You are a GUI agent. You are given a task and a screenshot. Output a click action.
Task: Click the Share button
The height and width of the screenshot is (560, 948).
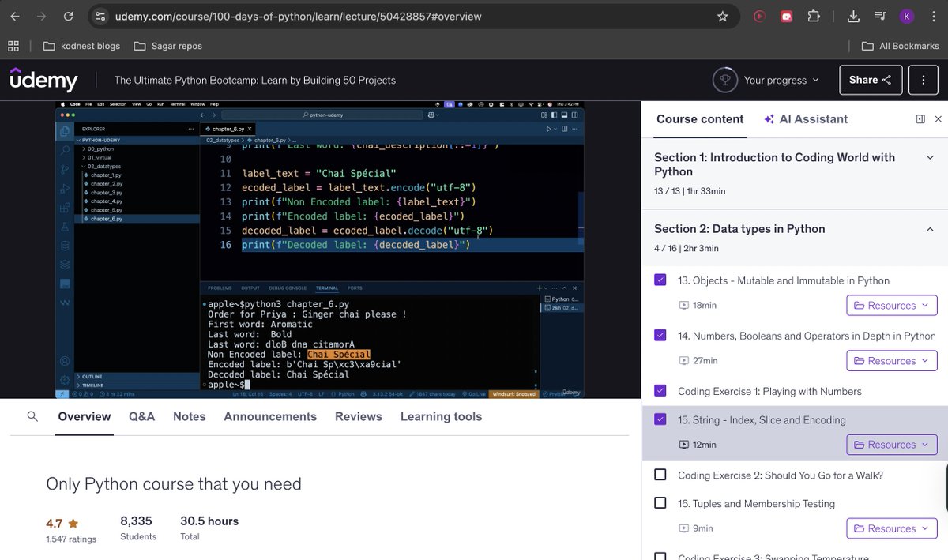(x=871, y=80)
